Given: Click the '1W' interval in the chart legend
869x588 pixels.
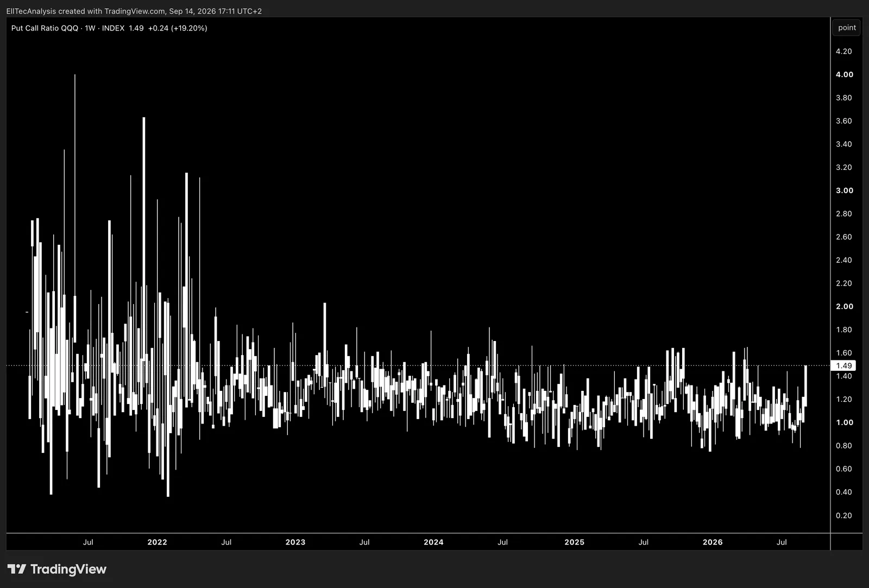Looking at the screenshot, I should [x=90, y=28].
